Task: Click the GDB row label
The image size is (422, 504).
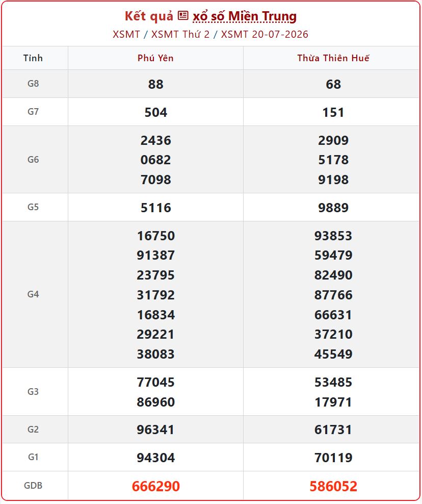Action: pos(33,486)
